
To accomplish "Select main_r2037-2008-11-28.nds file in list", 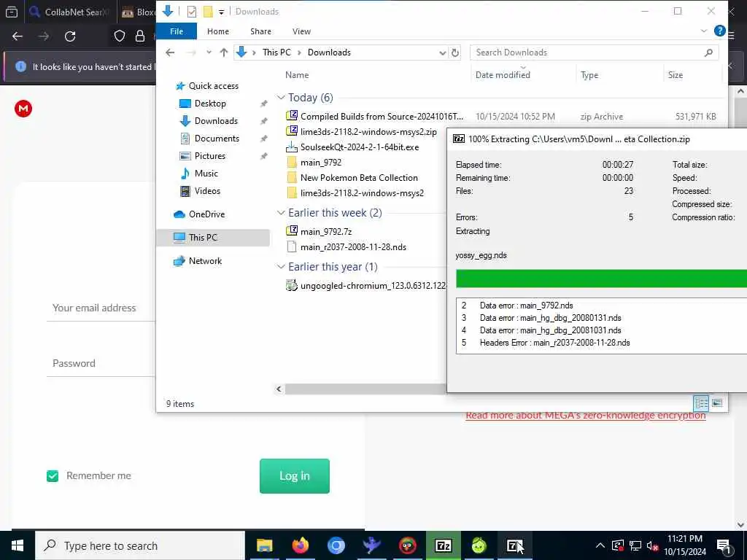I will (x=353, y=246).
